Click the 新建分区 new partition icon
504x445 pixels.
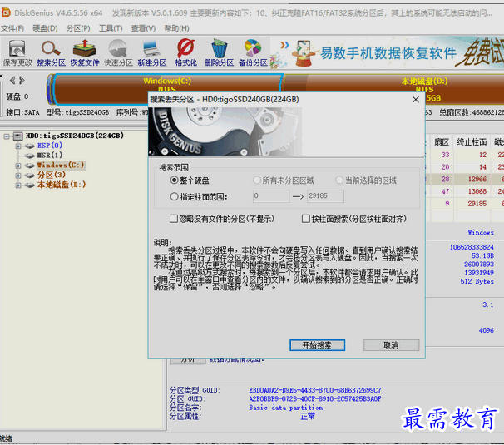pos(152,52)
